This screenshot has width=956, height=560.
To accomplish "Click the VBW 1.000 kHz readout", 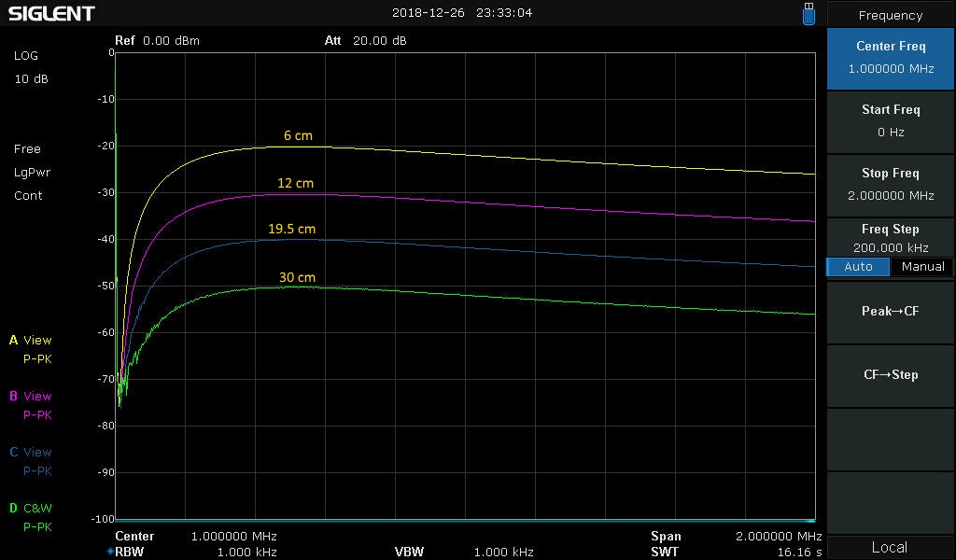I will [x=462, y=552].
